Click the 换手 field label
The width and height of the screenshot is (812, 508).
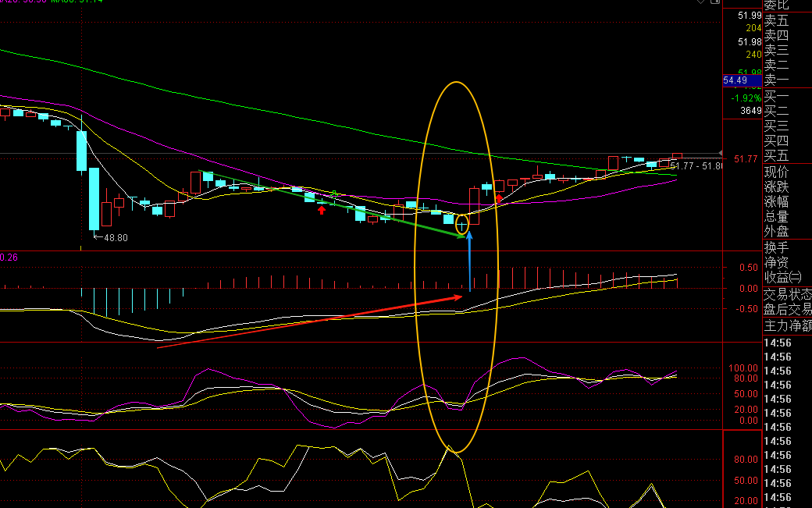(776, 247)
